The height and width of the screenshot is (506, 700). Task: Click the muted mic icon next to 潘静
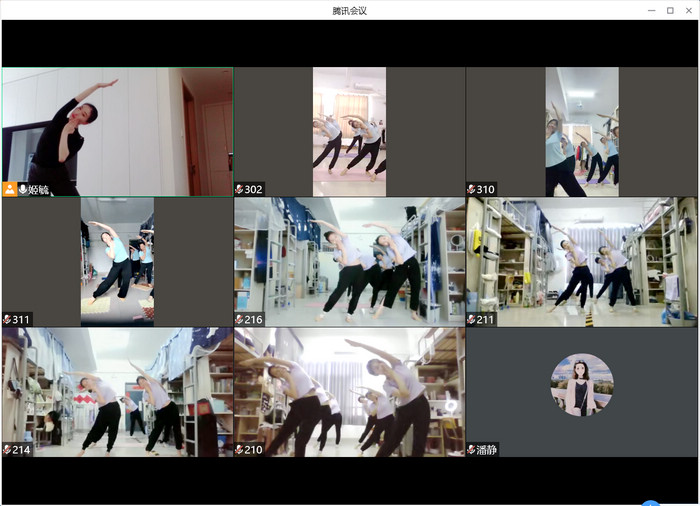tap(472, 450)
